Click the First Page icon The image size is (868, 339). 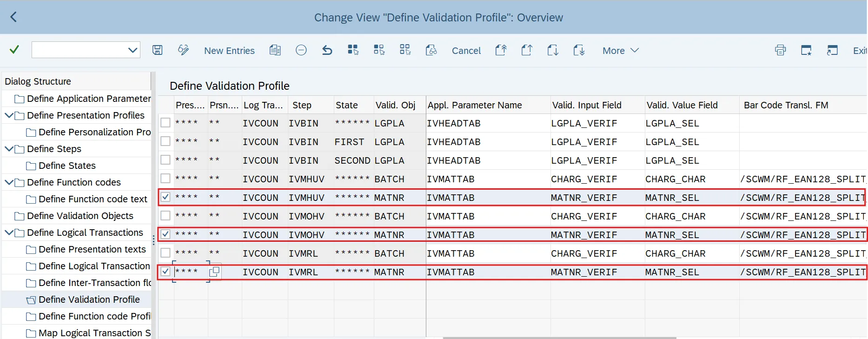(x=501, y=50)
